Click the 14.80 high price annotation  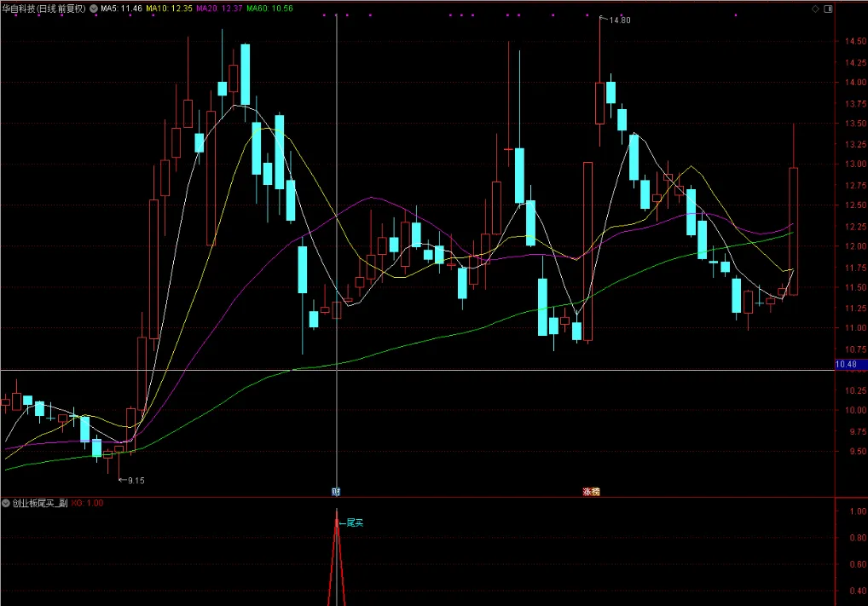[619, 20]
